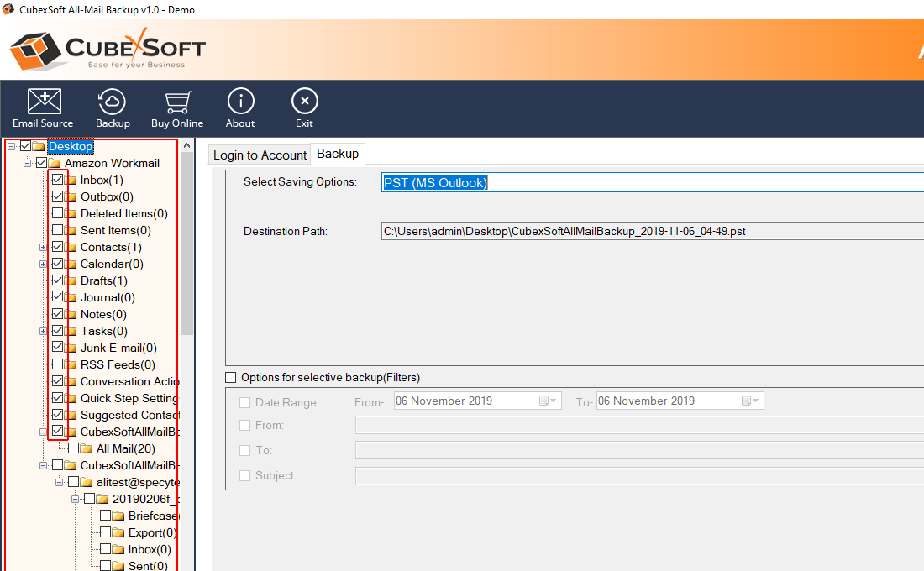Collapse the Amazon Workmail tree node
The width and height of the screenshot is (924, 571).
27,163
